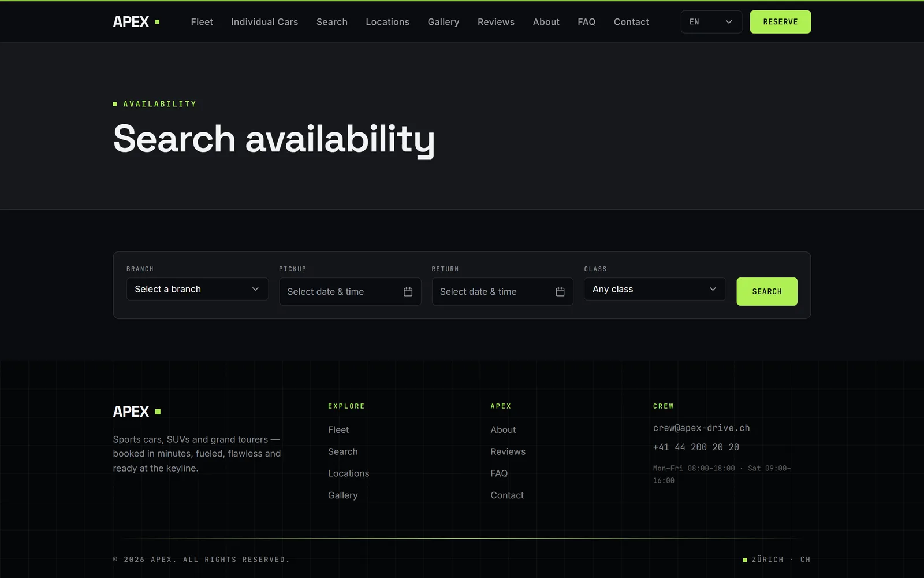Click the green RESERVE button
This screenshot has width=924, height=578.
click(780, 22)
